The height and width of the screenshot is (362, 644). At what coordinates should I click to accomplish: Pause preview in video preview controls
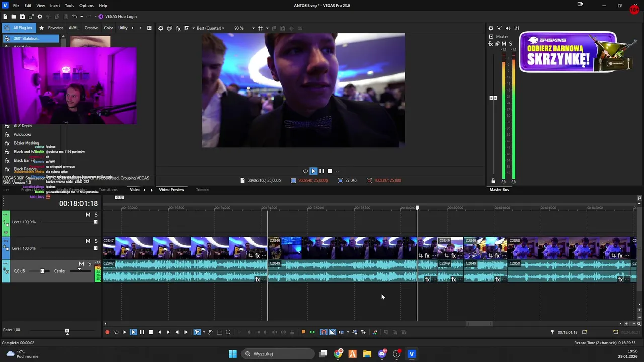[321, 171]
